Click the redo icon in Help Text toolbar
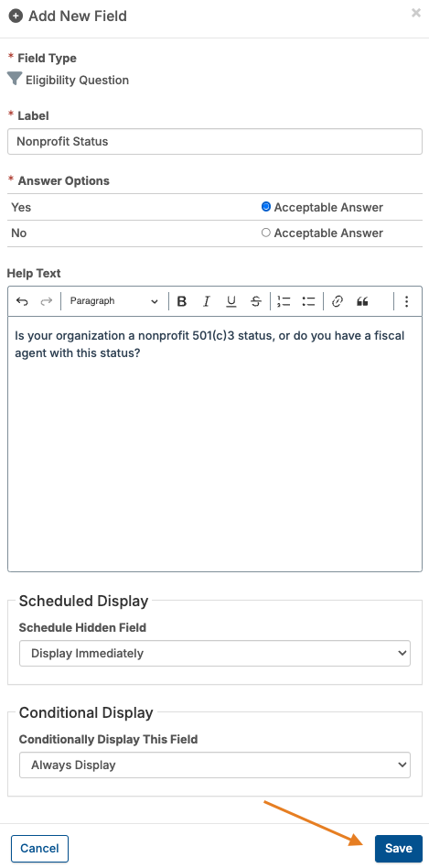This screenshot has height=868, width=429. coord(47,301)
